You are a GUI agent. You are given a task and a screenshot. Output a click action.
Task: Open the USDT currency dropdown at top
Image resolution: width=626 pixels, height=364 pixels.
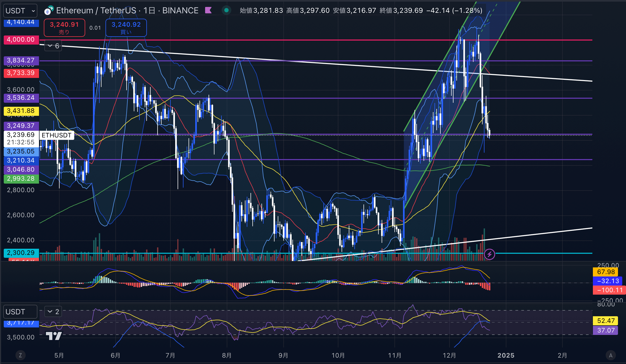click(20, 11)
